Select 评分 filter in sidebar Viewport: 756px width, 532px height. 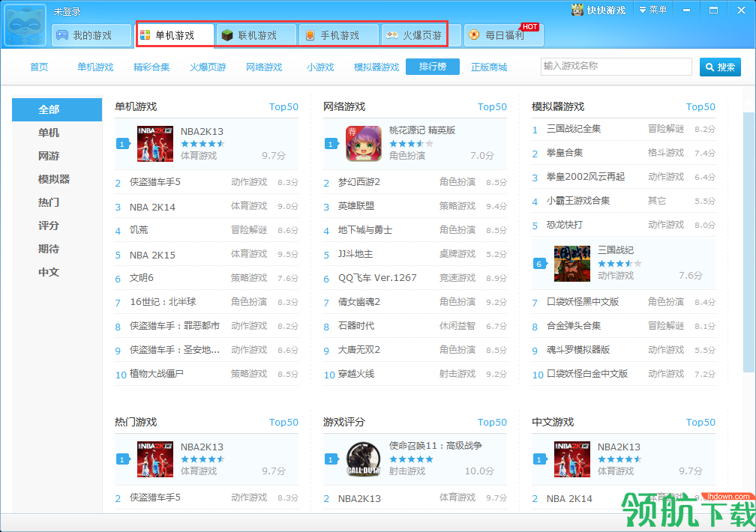pyautogui.click(x=49, y=226)
